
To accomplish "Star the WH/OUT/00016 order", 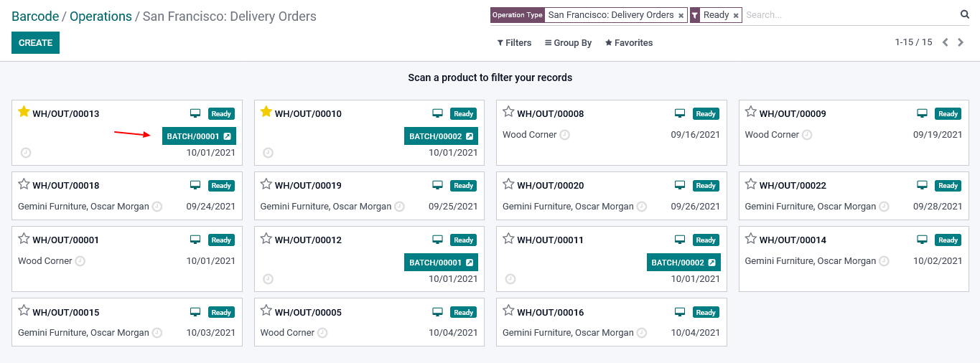I will tap(508, 311).
